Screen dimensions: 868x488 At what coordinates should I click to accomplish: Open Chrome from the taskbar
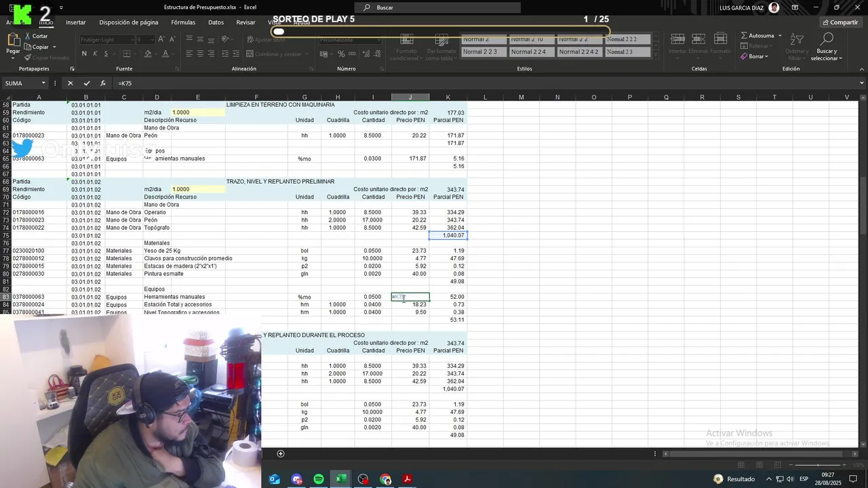tap(385, 479)
